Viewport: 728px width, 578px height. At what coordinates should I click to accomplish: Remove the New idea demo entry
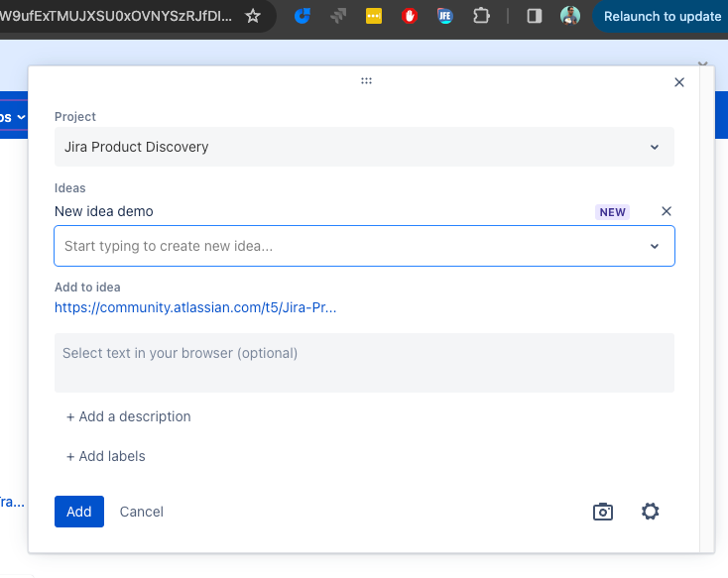point(667,211)
